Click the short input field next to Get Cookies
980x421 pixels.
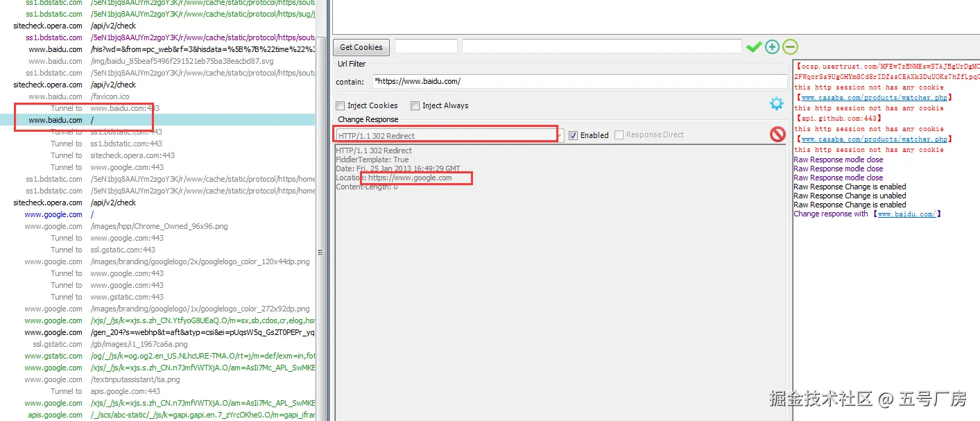point(426,46)
